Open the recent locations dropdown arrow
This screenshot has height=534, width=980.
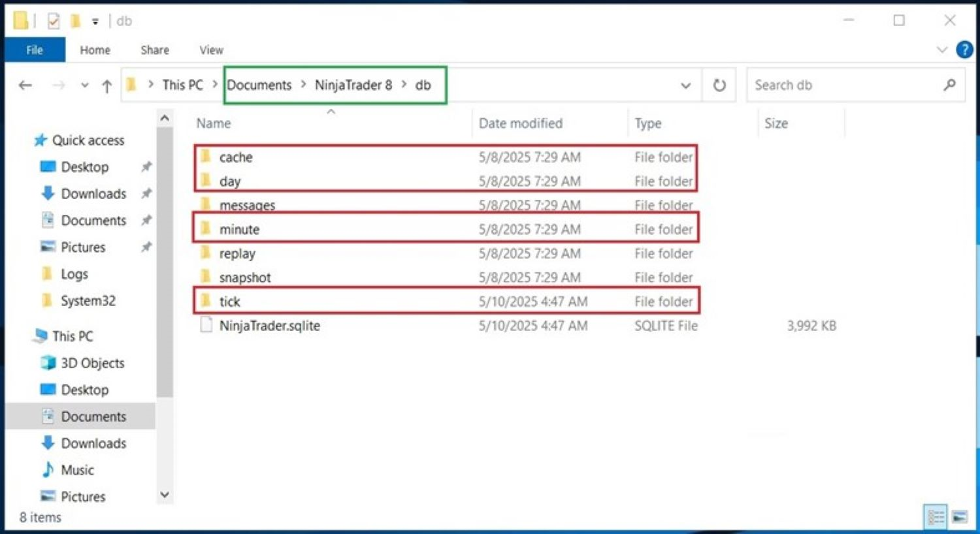84,86
